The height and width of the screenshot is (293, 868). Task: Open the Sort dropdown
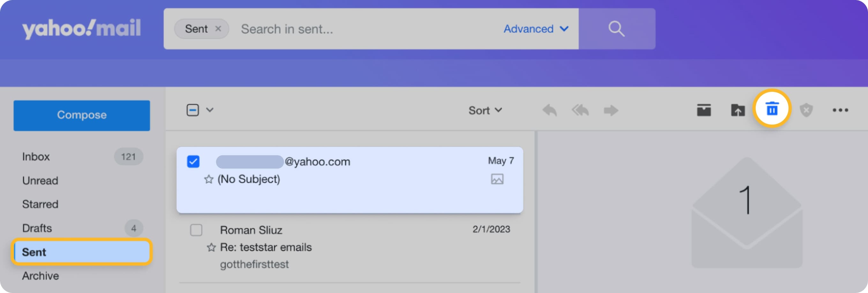[485, 110]
